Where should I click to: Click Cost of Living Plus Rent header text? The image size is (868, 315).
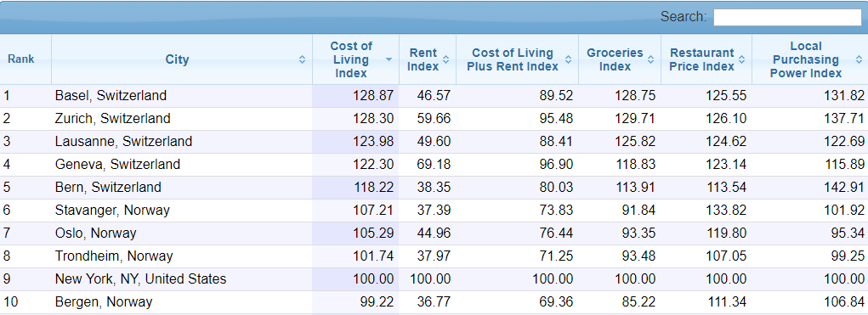coord(512,59)
